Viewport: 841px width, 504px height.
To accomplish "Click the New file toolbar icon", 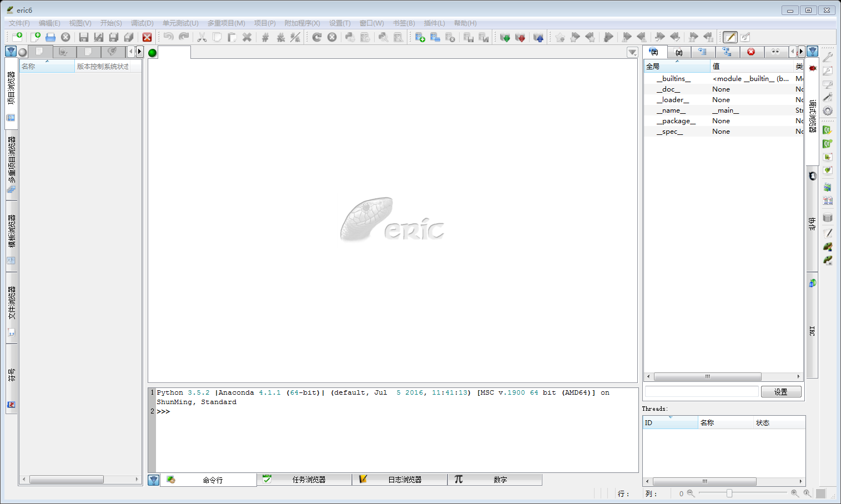I will pos(36,37).
